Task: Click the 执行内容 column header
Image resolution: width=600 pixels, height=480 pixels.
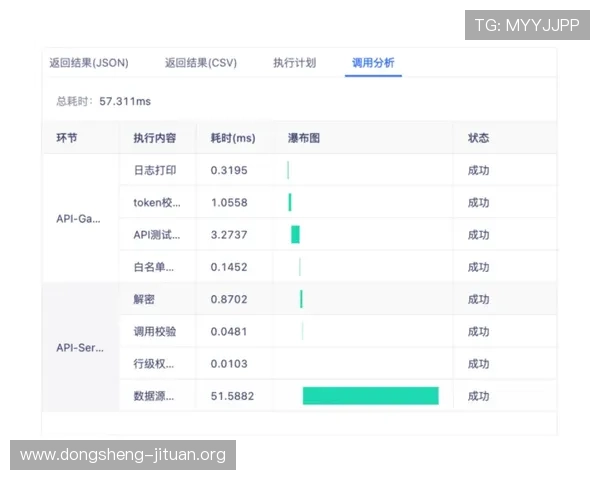Action: [x=155, y=138]
